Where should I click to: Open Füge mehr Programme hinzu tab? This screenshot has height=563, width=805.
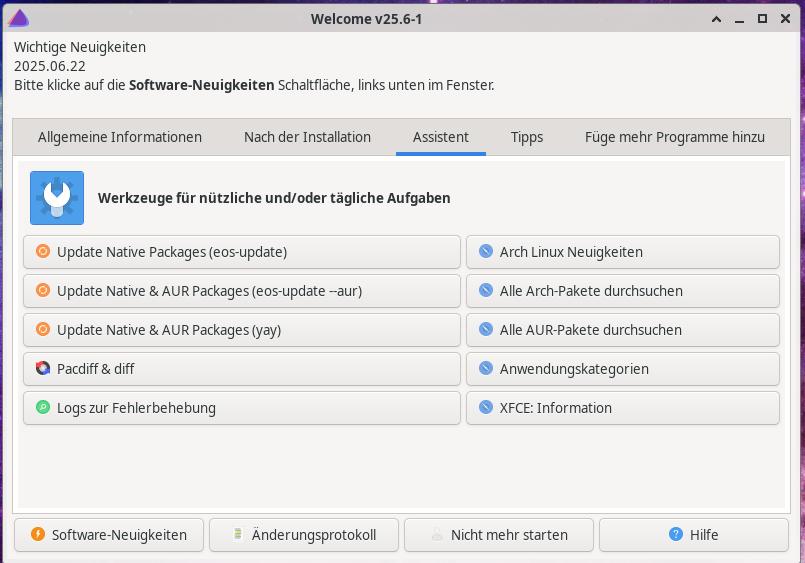coord(675,137)
